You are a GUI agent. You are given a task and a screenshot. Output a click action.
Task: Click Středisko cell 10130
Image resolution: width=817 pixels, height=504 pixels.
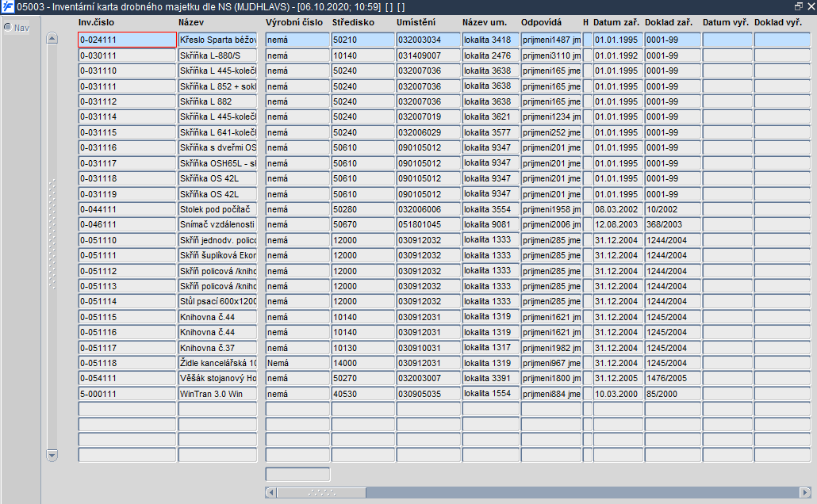click(362, 348)
